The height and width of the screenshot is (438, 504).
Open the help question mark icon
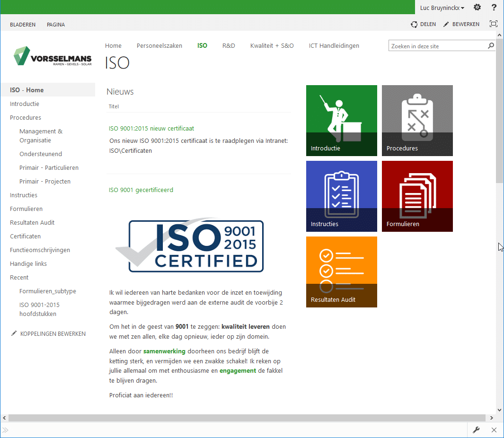pos(494,8)
